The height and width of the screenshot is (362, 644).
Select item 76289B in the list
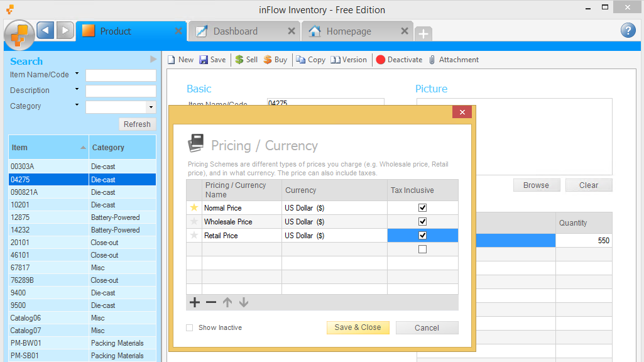(x=82, y=280)
